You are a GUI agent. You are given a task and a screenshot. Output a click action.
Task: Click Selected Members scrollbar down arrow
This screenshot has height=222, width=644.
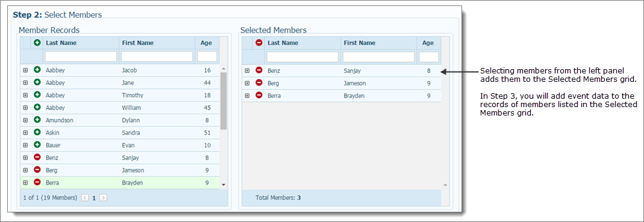click(x=445, y=185)
